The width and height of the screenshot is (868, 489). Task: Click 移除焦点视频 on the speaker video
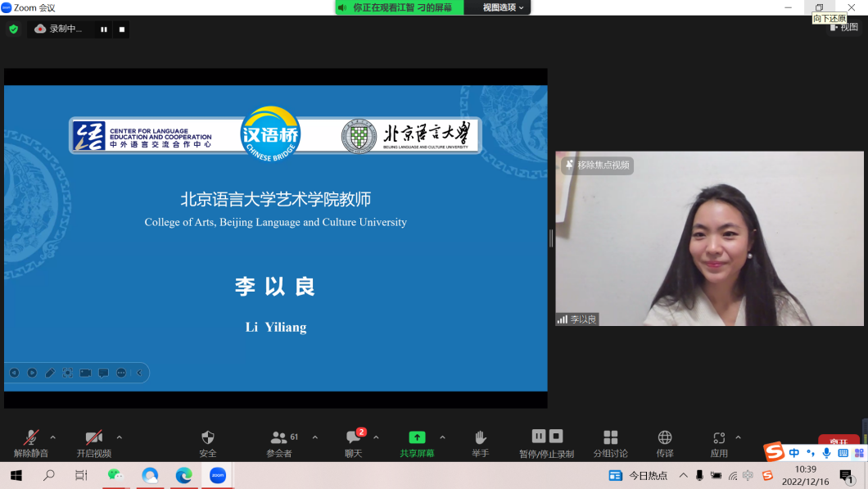click(598, 165)
